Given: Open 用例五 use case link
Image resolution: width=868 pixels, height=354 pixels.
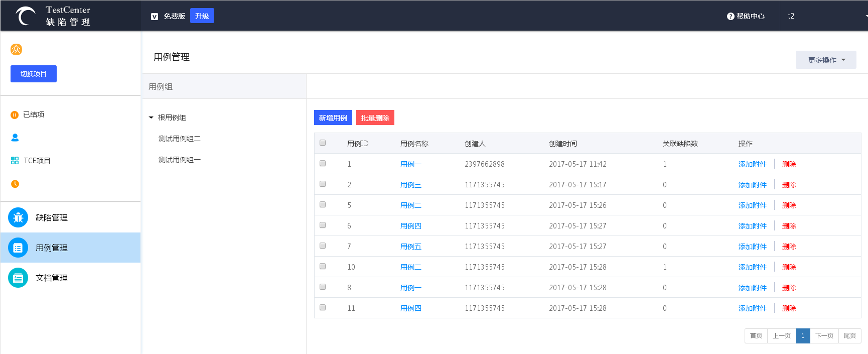Looking at the screenshot, I should (x=410, y=247).
